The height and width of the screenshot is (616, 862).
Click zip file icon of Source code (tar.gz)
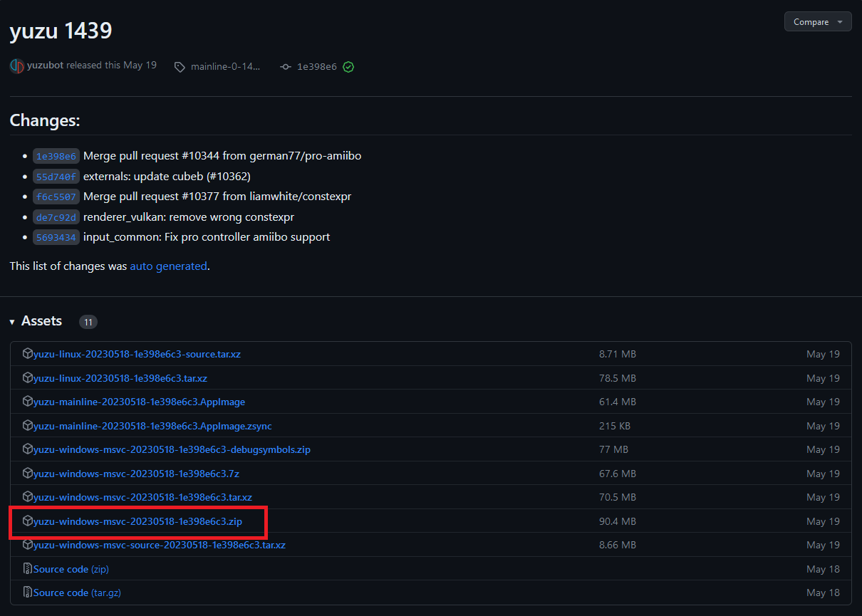click(28, 592)
